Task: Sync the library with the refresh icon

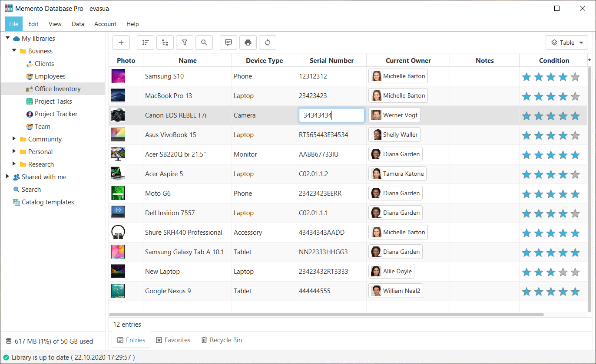Action: 268,43
